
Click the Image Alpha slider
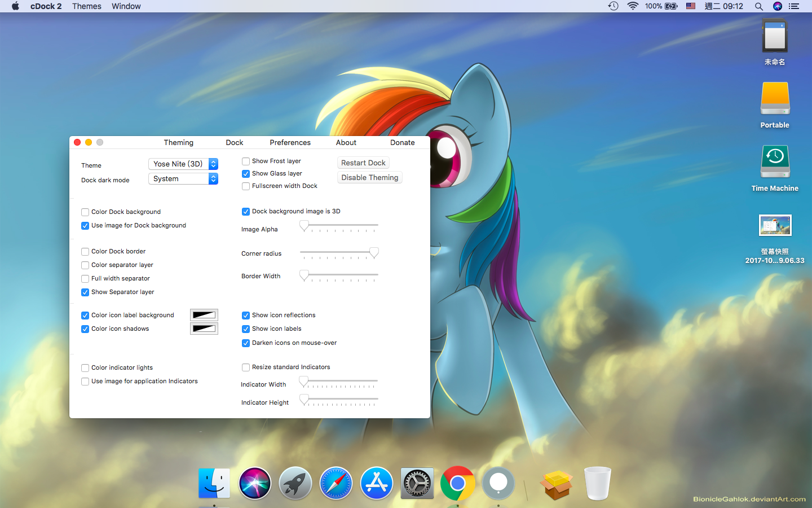[x=339, y=226]
